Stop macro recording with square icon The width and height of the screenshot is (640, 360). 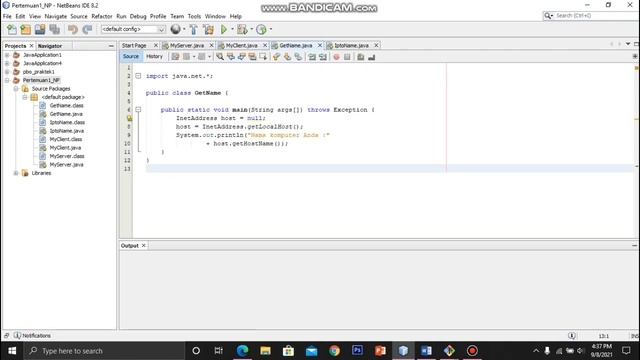coord(347,57)
